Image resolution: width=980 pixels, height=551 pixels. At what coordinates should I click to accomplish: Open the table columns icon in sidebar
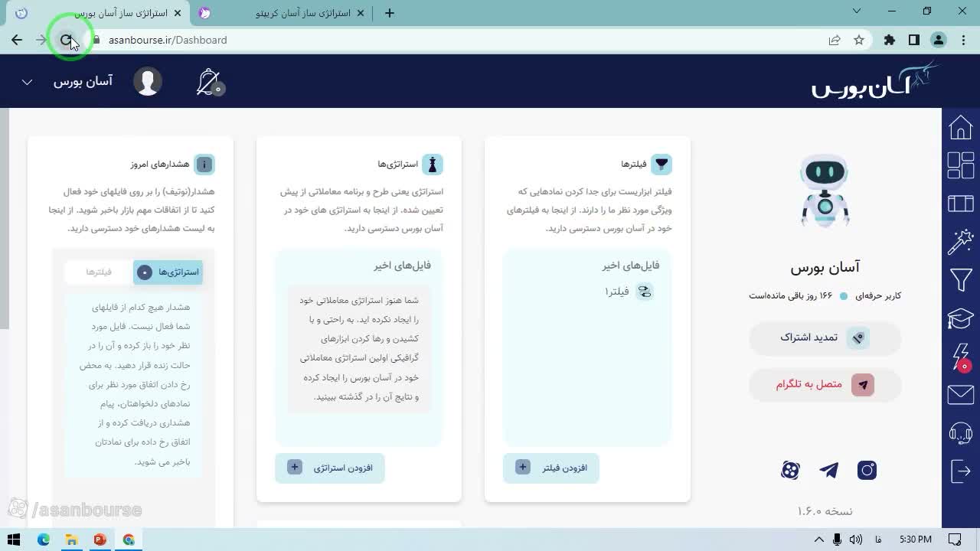(960, 204)
